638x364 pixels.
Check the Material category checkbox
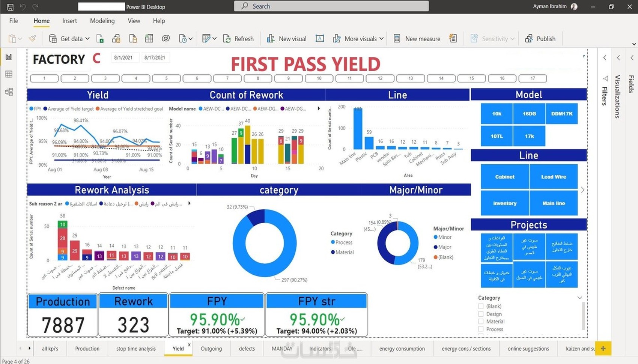[x=481, y=321]
